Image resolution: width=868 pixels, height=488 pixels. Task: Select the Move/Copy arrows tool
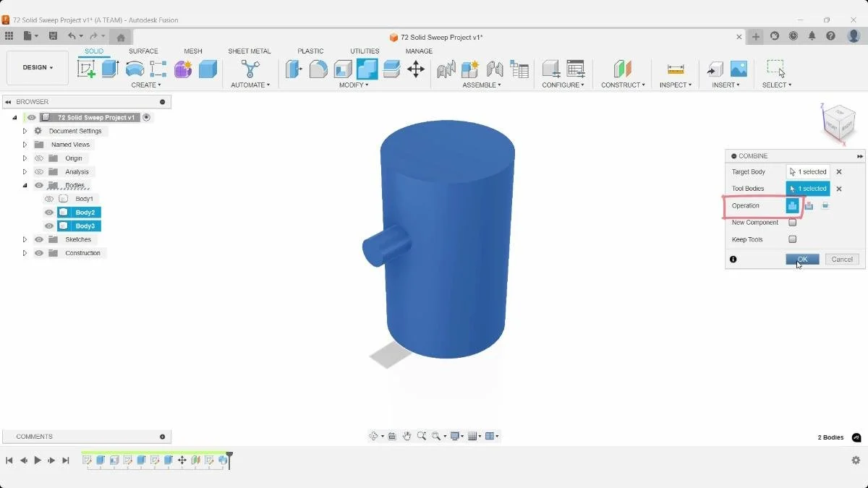pos(416,69)
